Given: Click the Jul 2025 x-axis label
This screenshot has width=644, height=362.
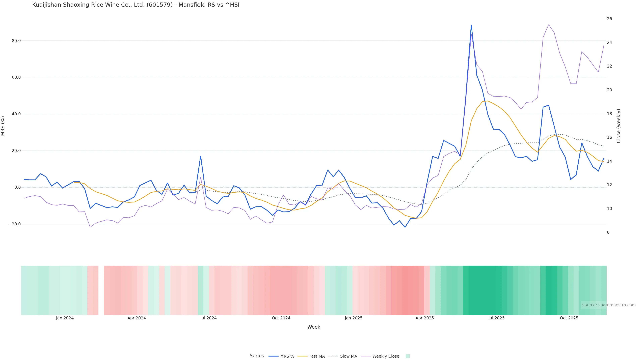Looking at the screenshot, I should pos(496,318).
